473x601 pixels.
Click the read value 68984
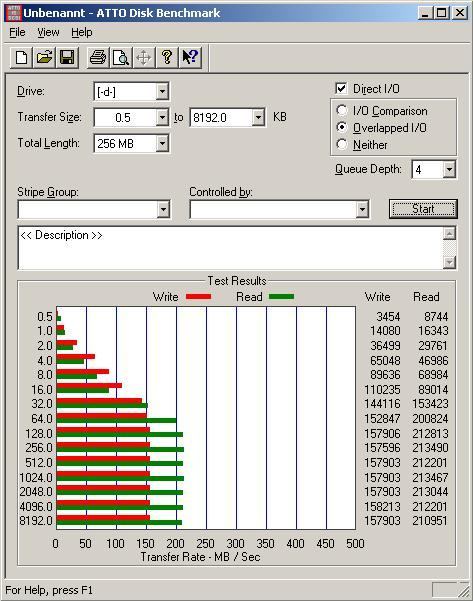point(433,374)
